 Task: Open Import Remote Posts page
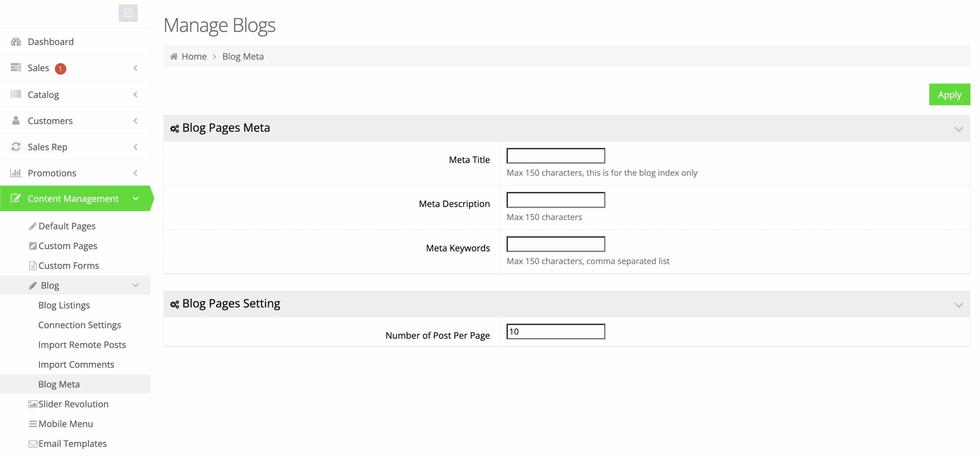click(82, 345)
